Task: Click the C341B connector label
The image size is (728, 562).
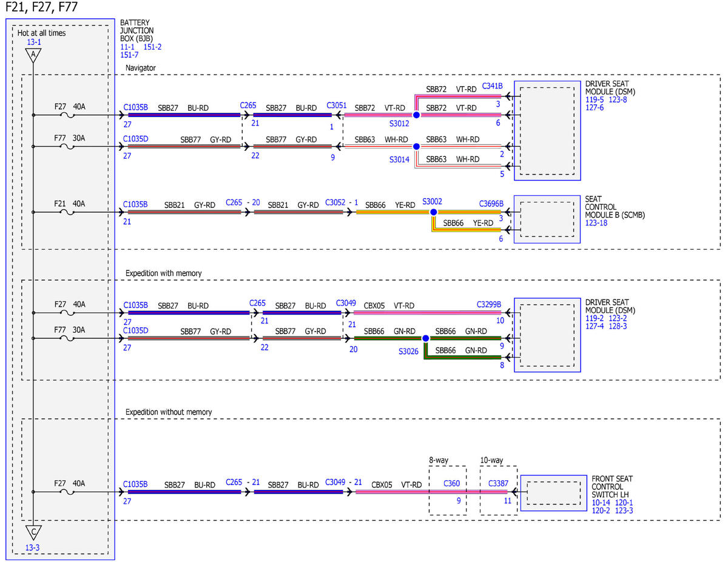Action: click(493, 87)
